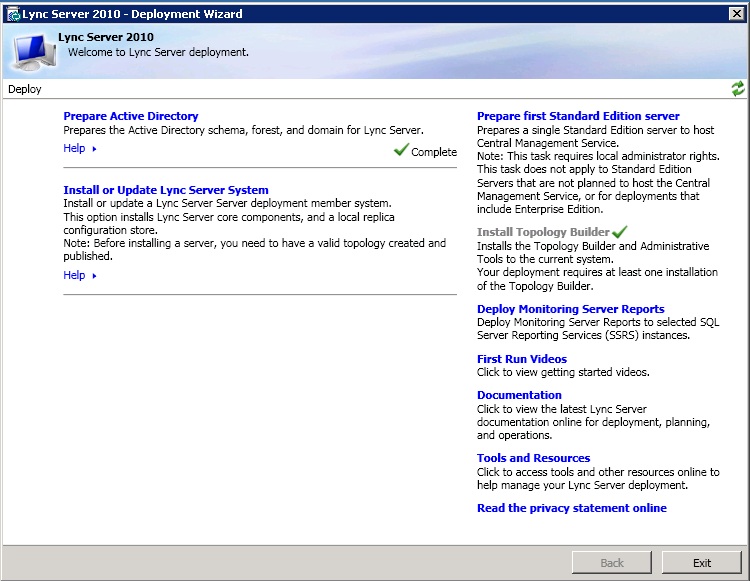750x581 pixels.
Task: Expand Help under Prepare Active Directory
Action: click(80, 149)
